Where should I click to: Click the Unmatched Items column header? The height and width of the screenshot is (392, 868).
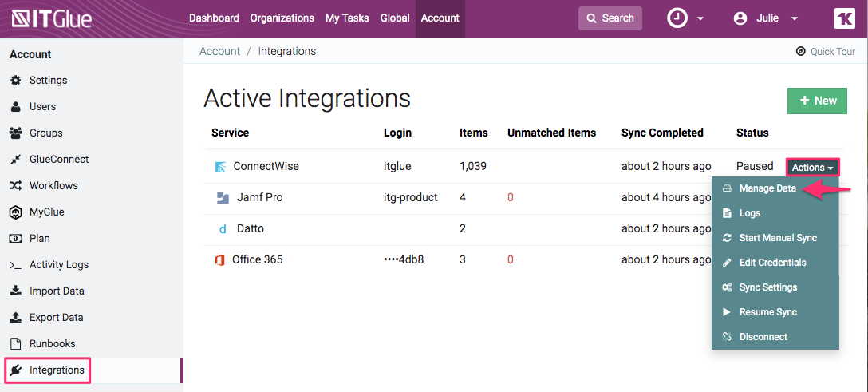(551, 133)
